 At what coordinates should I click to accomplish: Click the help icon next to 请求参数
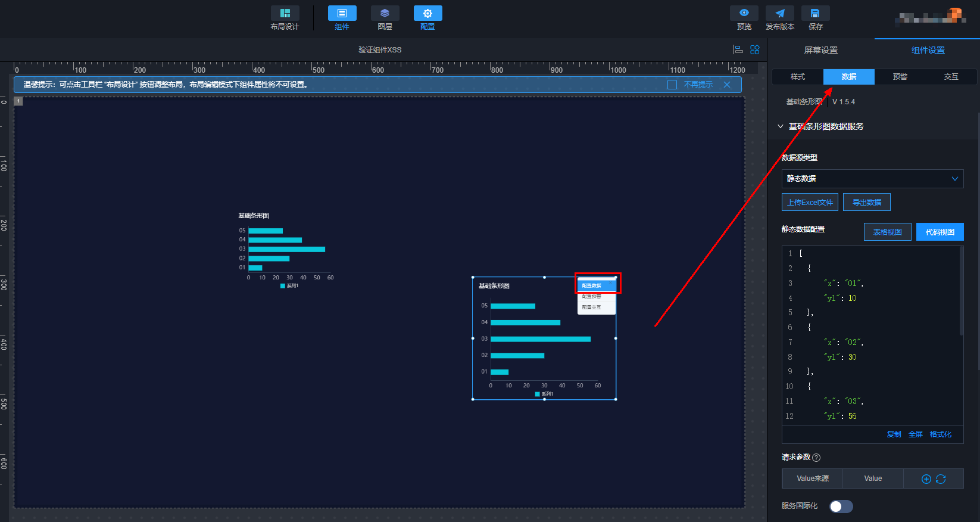tap(816, 458)
